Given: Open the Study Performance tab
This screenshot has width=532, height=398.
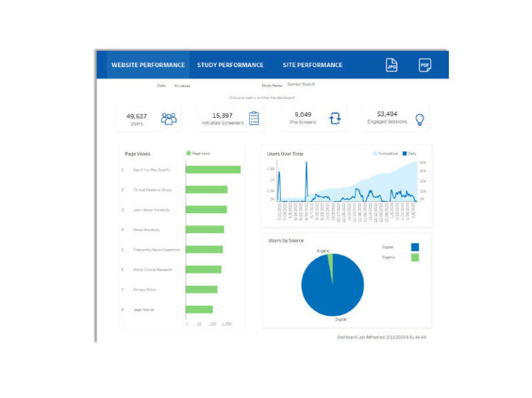Looking at the screenshot, I should 230,65.
